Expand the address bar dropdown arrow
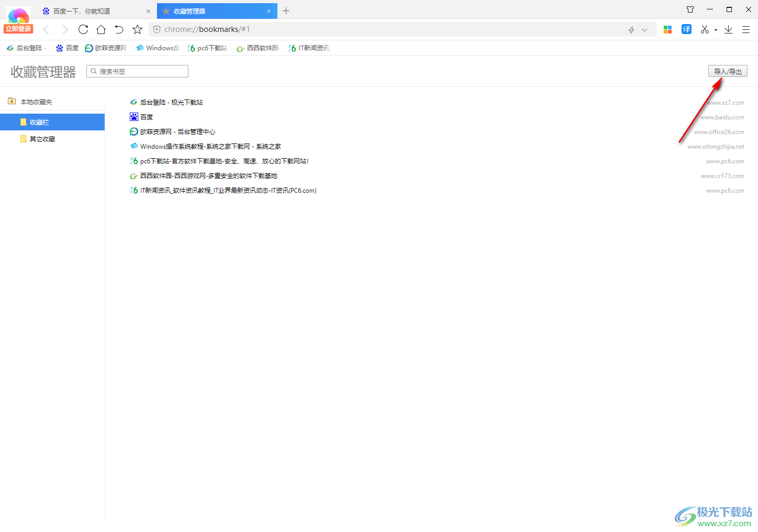 (644, 30)
